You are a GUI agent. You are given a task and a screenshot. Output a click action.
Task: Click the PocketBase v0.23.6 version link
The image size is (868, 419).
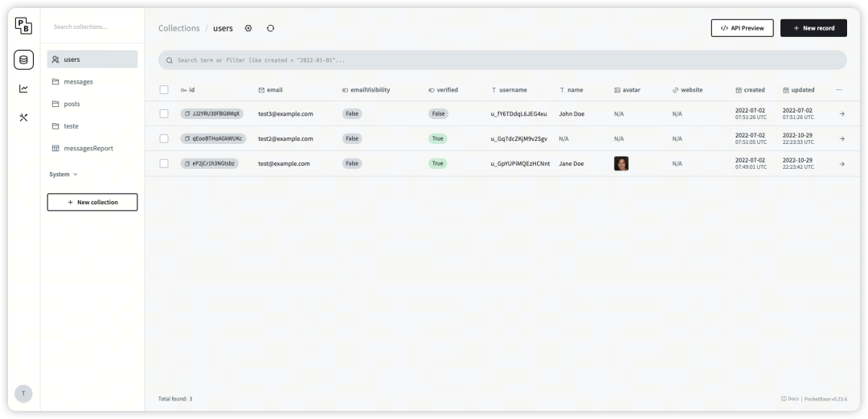[825, 399]
